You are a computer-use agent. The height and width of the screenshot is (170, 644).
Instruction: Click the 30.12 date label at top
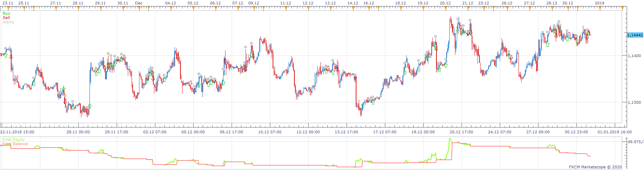pyautogui.click(x=568, y=3)
